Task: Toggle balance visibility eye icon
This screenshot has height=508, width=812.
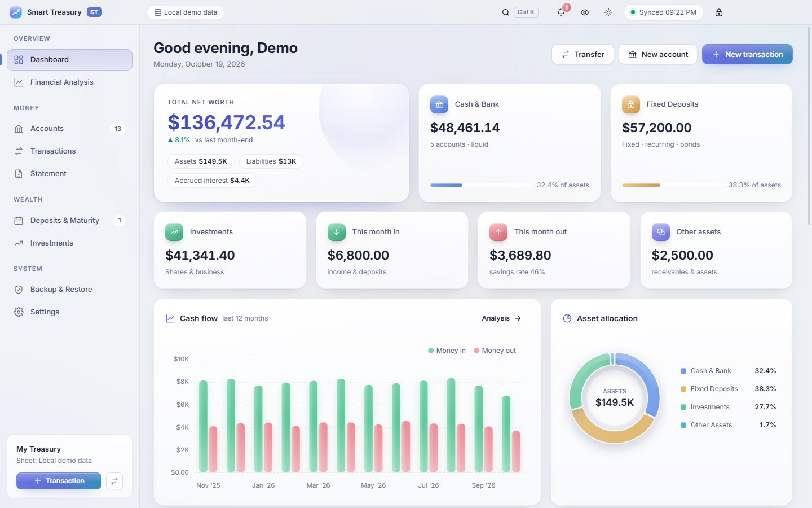Action: (585, 12)
